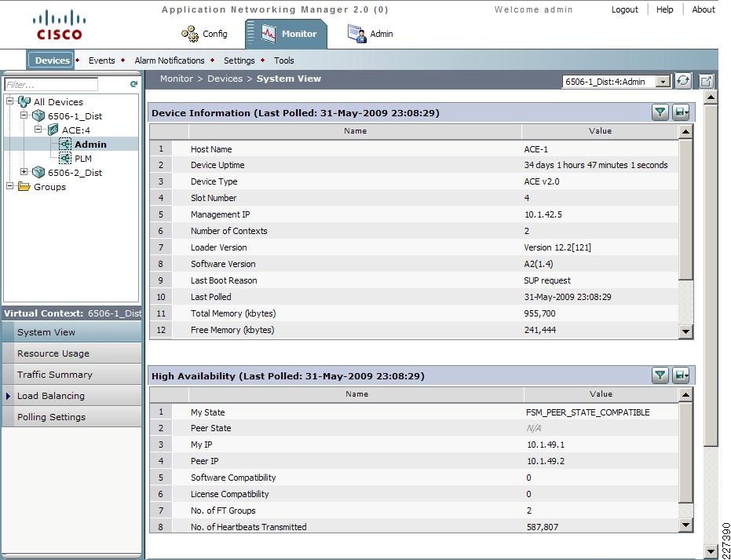Image resolution: width=731 pixels, height=560 pixels.
Task: Collapse the 6506-1_Dist node
Action: (x=24, y=115)
